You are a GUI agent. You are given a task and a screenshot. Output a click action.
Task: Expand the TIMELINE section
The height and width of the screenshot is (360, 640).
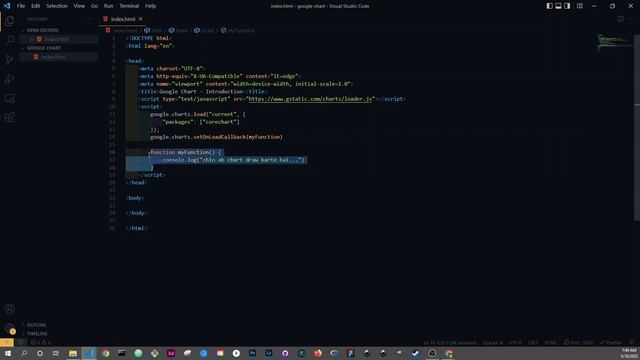point(37,333)
